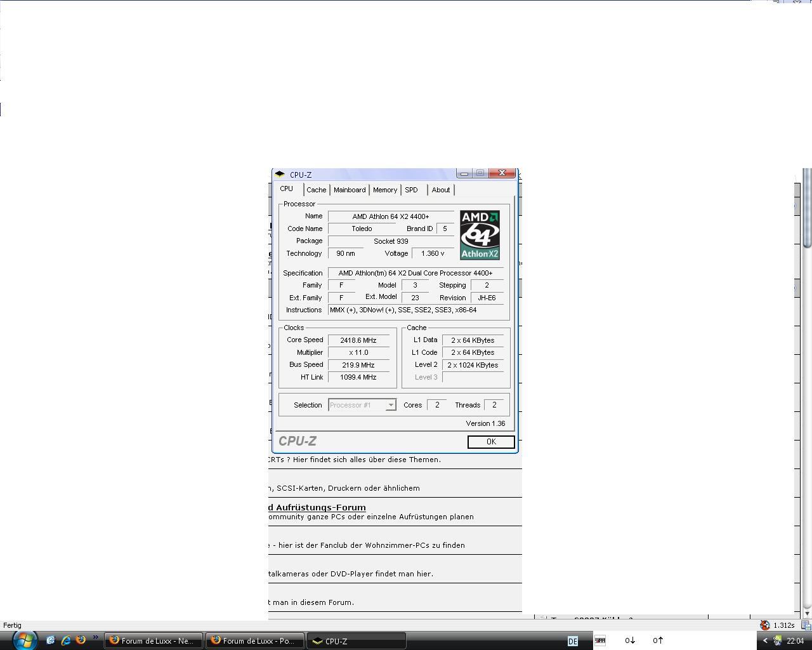Open the Aufrüstungs-Forum link
The height and width of the screenshot is (650, 812).
317,507
